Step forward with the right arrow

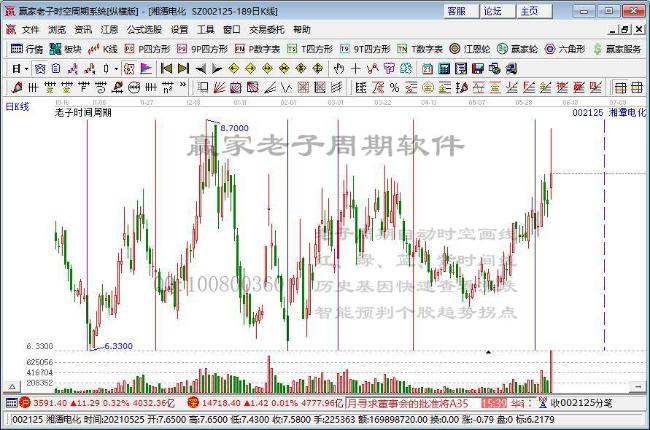(x=217, y=68)
